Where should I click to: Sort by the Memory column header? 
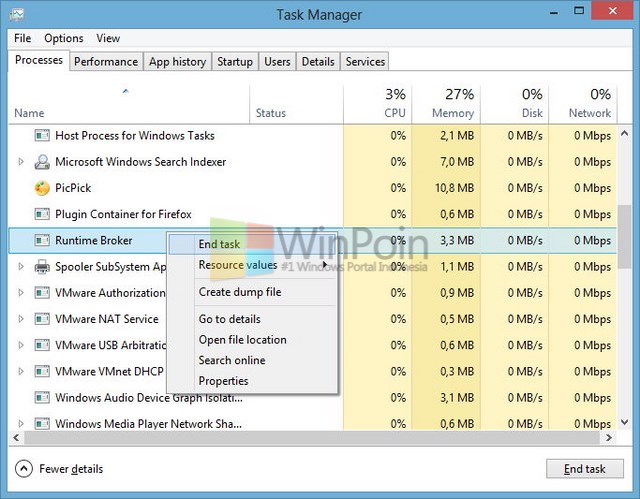point(446,104)
